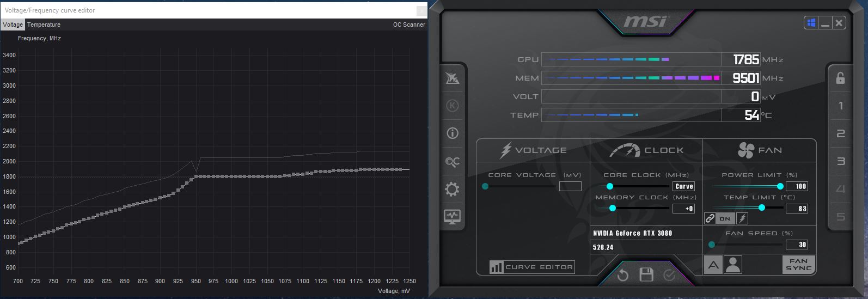Apply settings with the checkmark icon
The height and width of the screenshot is (299, 868).
pyautogui.click(x=670, y=275)
